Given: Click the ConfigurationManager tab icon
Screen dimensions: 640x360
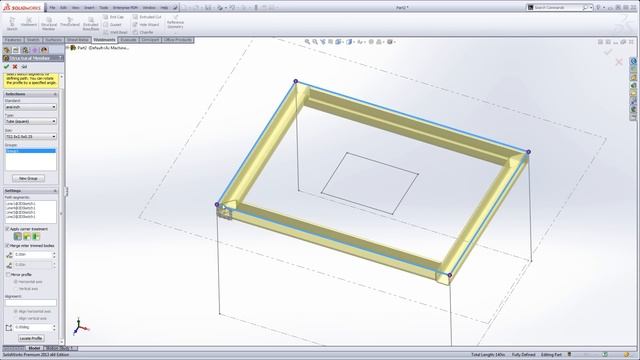Looking at the screenshot, I should pyautogui.click(x=25, y=50).
